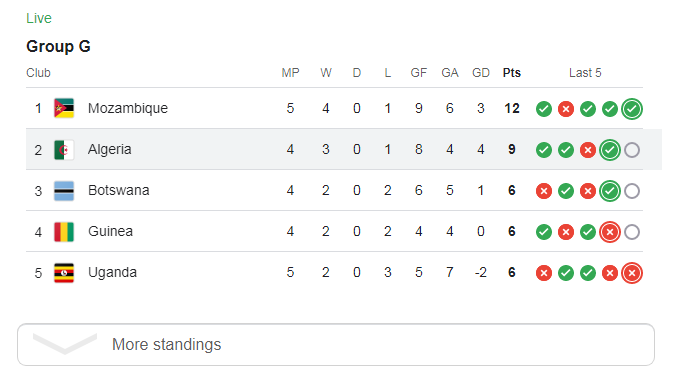The image size is (677, 369).
Task: Click the Mozambique flag icon
Action: (x=64, y=108)
